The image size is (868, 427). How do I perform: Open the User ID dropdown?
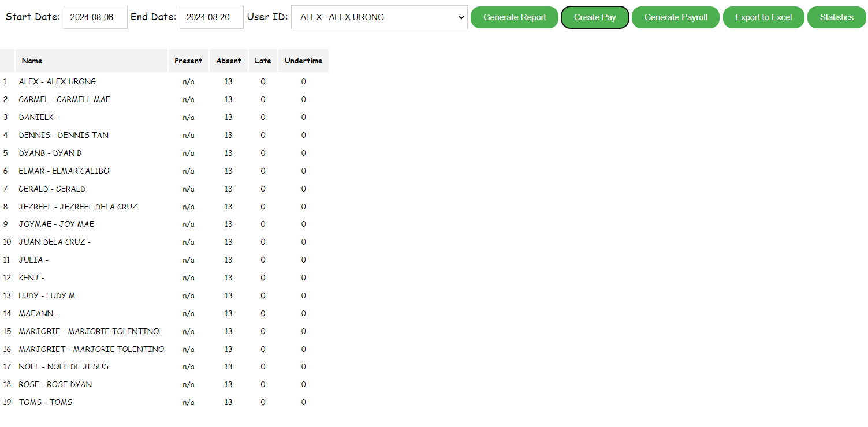click(x=379, y=17)
